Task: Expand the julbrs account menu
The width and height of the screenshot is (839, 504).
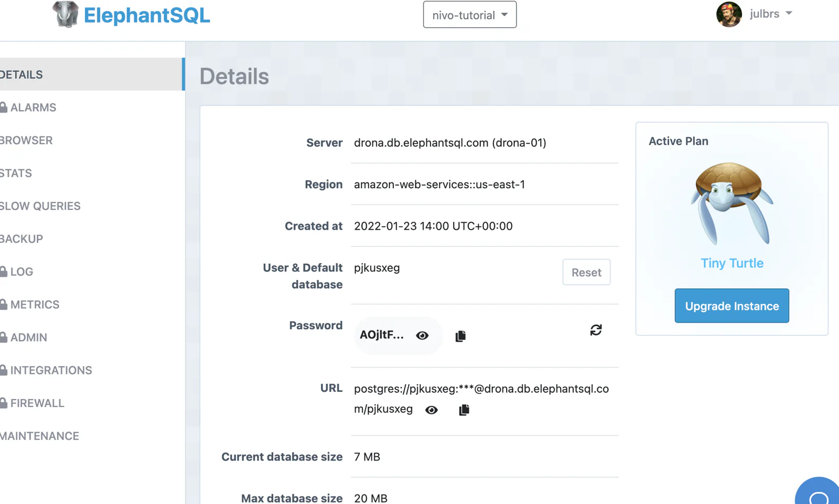Action: pos(771,14)
